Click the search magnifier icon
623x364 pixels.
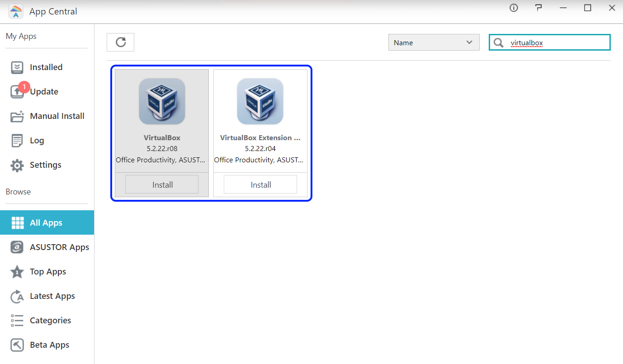[498, 43]
